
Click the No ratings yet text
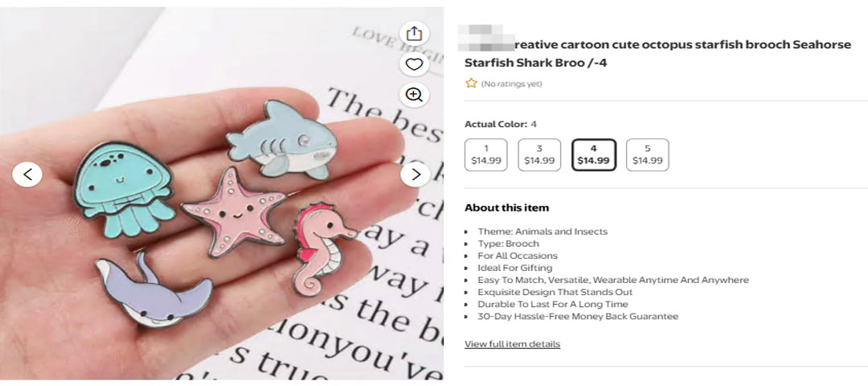[511, 84]
